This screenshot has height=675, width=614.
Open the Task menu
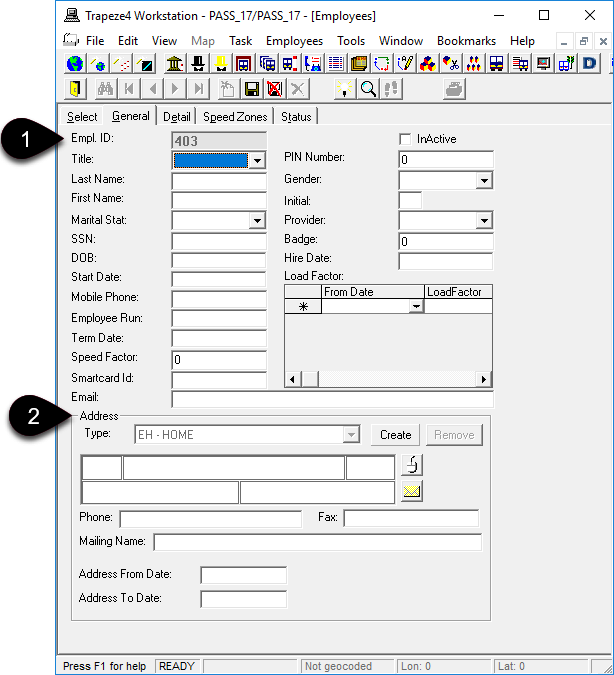click(240, 41)
